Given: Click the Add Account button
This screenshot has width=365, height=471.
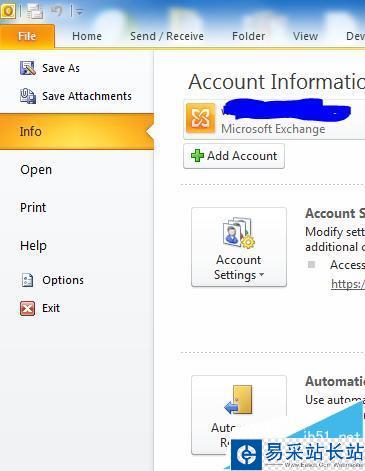Looking at the screenshot, I should 234,156.
